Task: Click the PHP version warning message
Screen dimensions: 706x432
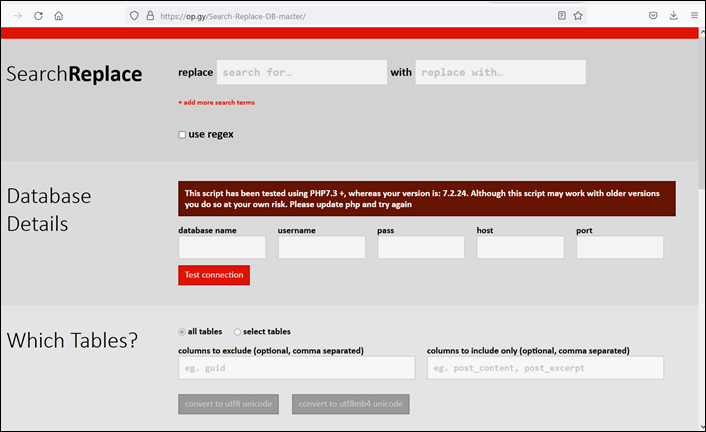Action: point(426,199)
